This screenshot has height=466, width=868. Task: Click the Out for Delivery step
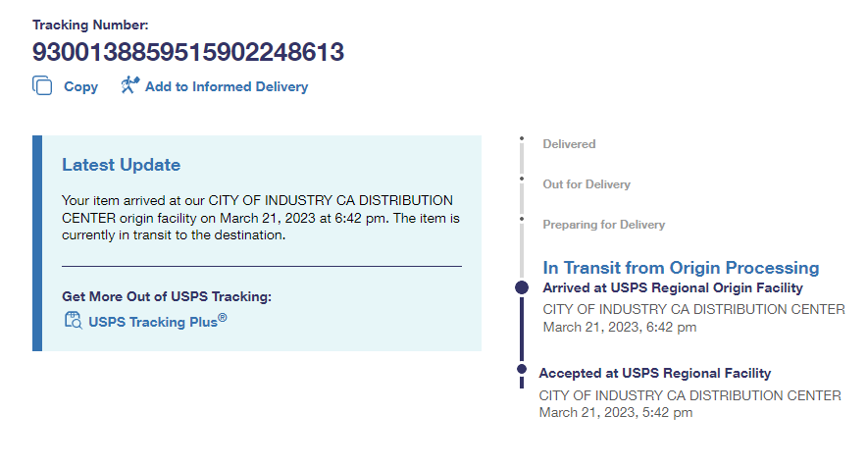pos(587,184)
